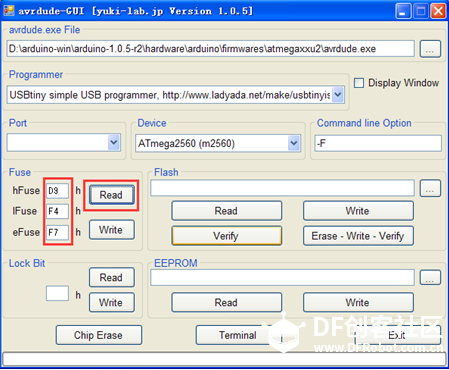Image resolution: width=449 pixels, height=370 pixels.
Task: Open the Terminal
Action: click(238, 335)
